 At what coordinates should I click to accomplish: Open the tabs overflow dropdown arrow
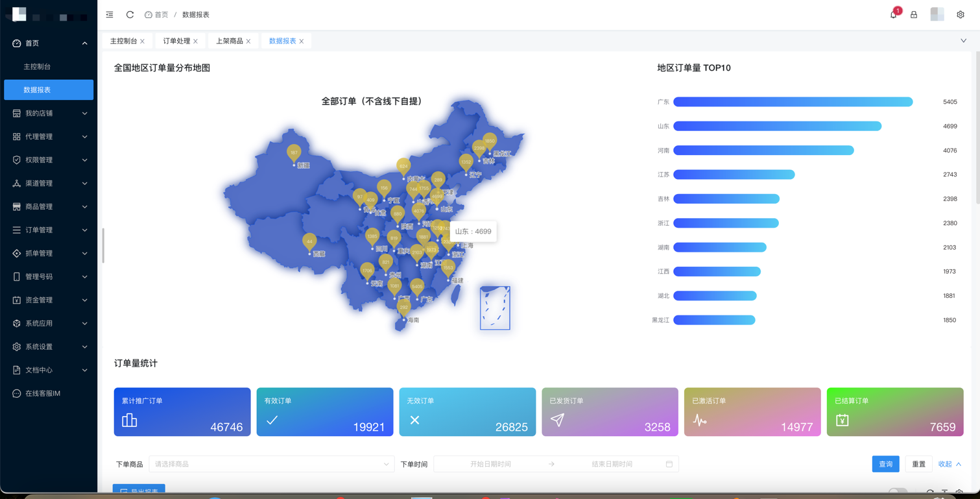point(963,41)
